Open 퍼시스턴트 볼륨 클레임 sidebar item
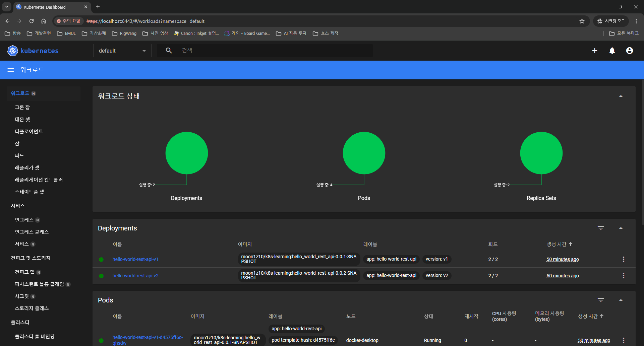The height and width of the screenshot is (346, 644). 39,284
